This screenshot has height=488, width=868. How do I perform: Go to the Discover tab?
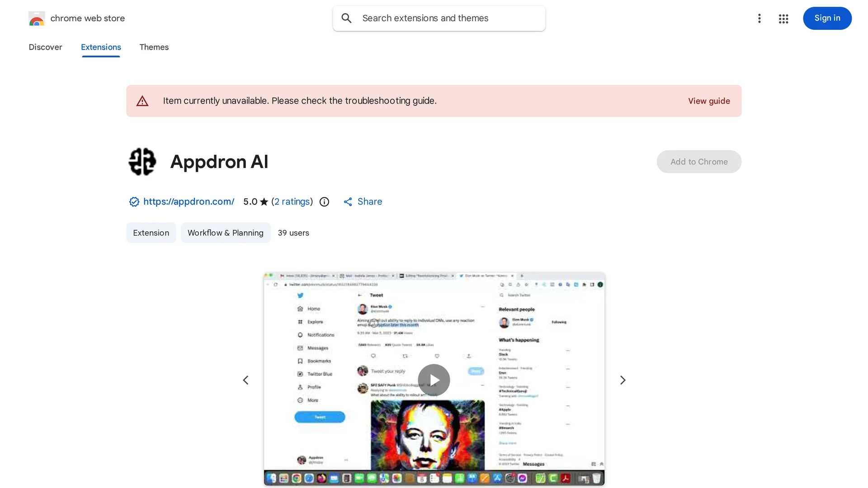pos(45,47)
